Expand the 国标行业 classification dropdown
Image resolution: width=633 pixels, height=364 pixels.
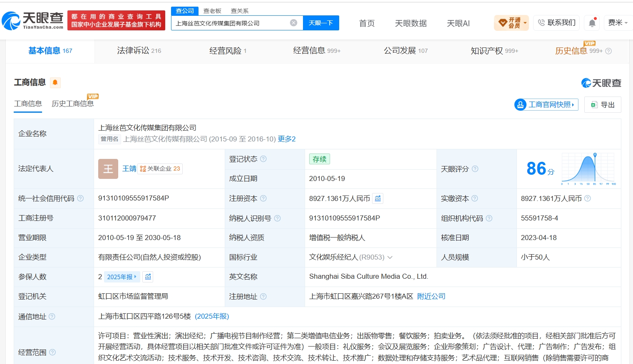click(390, 258)
